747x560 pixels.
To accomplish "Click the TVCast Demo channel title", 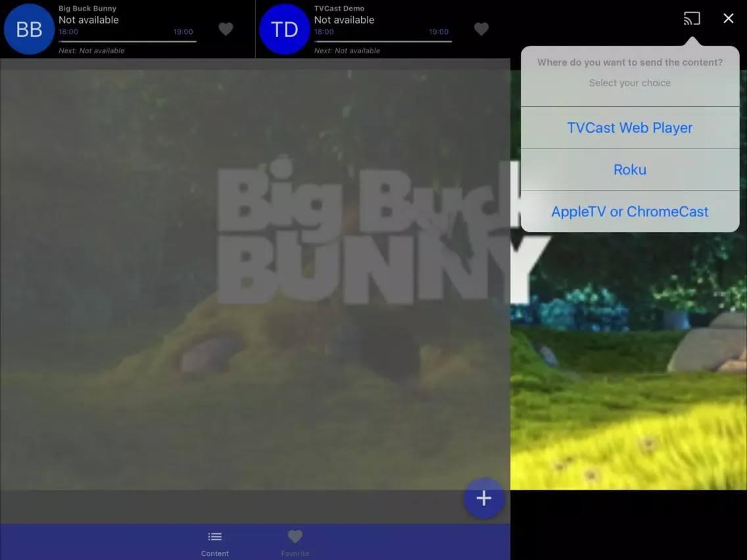I will (339, 8).
